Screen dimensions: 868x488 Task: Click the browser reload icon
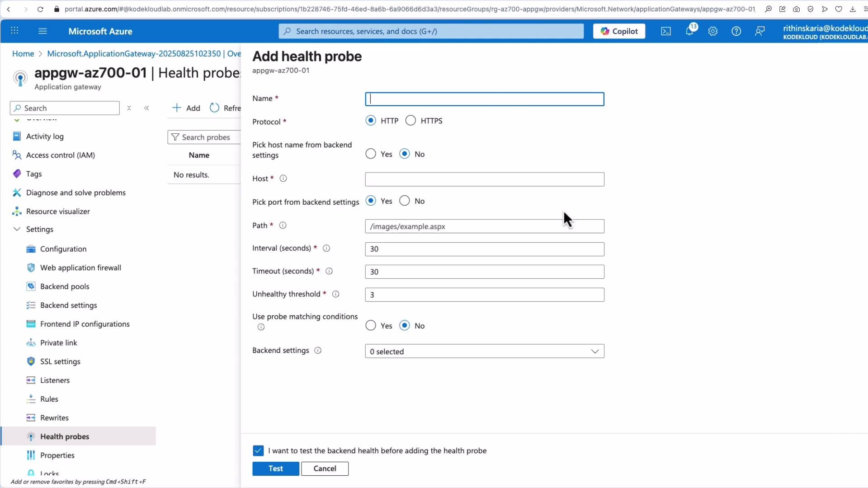pyautogui.click(x=40, y=9)
